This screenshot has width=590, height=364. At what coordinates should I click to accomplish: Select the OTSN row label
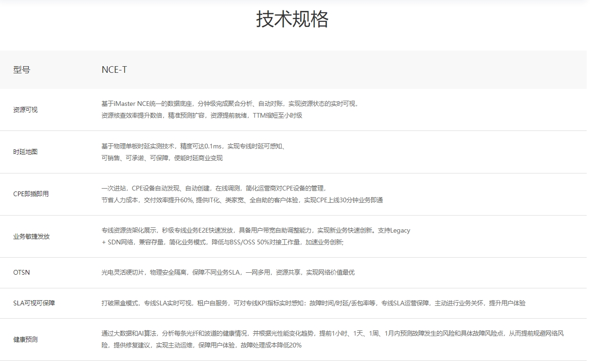pos(21,272)
